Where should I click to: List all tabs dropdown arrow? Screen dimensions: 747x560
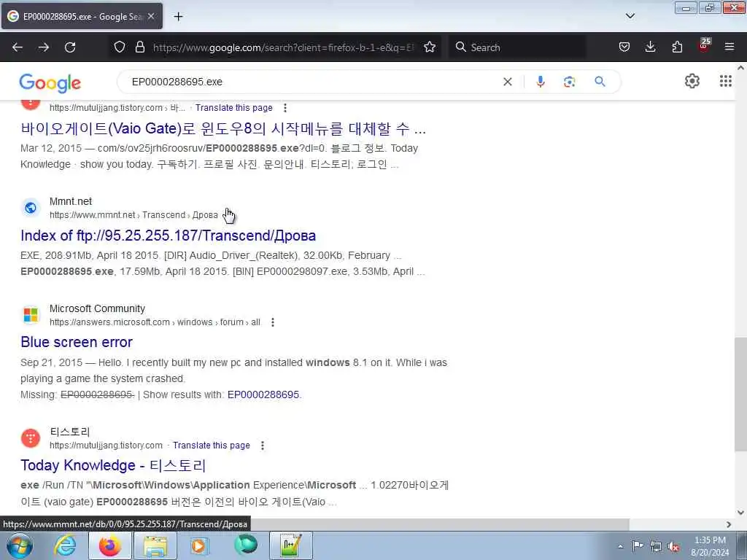(x=630, y=16)
